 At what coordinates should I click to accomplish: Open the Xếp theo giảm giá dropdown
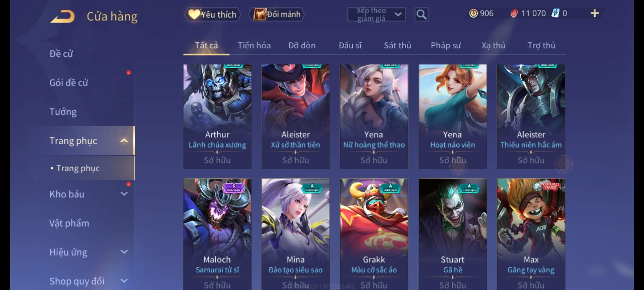(376, 15)
